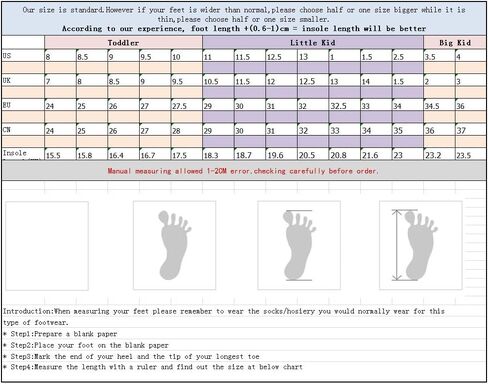Select insole length 20.5 cell
The image size is (488, 384).
[313, 154]
